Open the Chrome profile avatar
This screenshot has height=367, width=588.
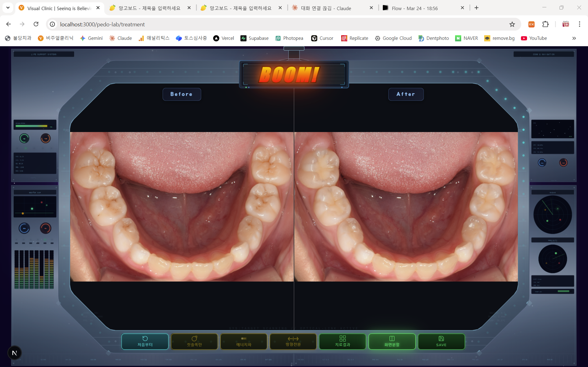(566, 24)
